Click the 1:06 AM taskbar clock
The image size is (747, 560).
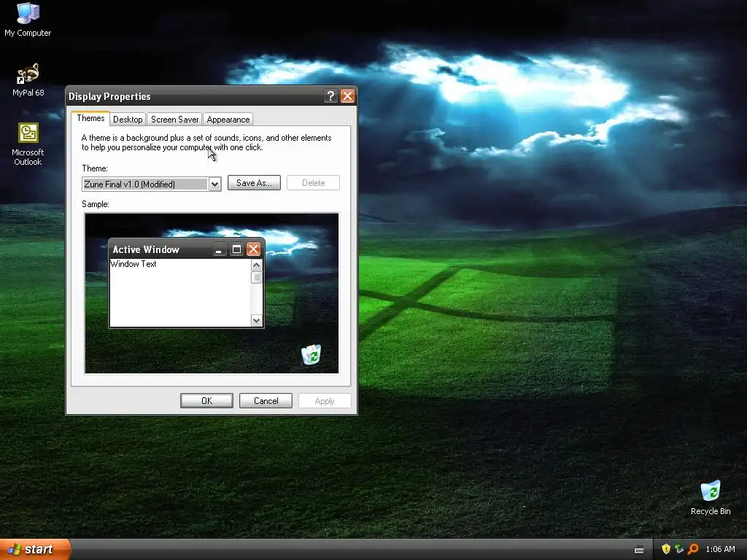click(720, 549)
